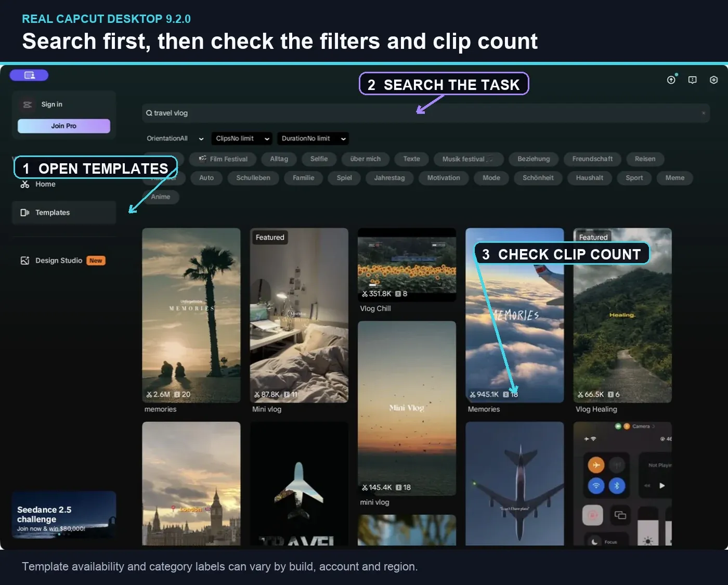The height and width of the screenshot is (585, 728).
Task: Click the New badge beside Design Studio
Action: point(96,261)
